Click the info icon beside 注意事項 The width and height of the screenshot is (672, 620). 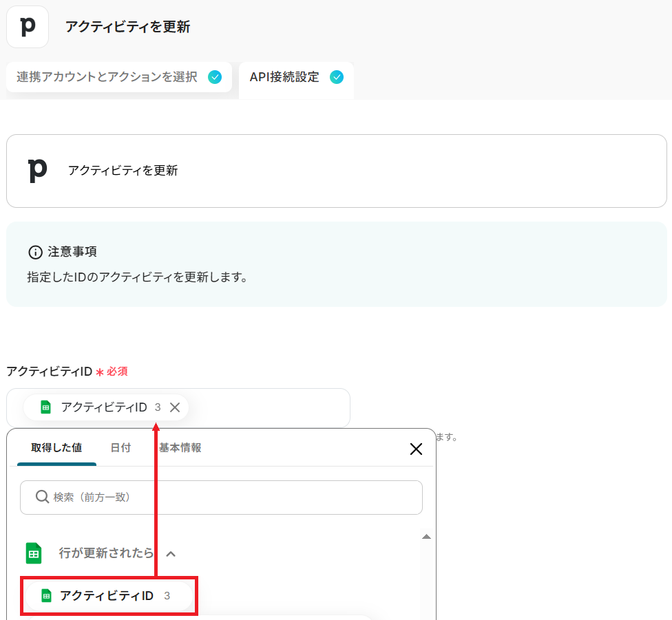coord(35,252)
